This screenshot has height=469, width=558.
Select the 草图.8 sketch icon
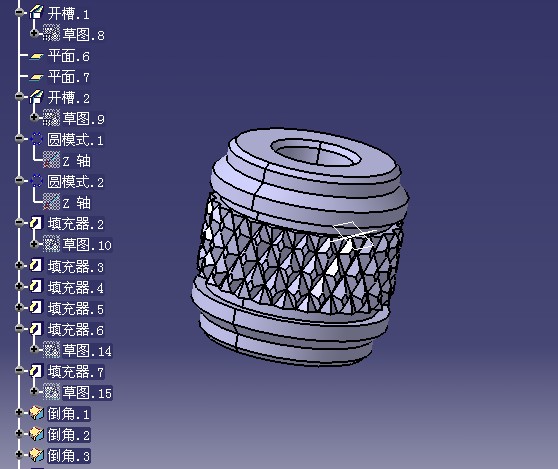click(x=52, y=33)
